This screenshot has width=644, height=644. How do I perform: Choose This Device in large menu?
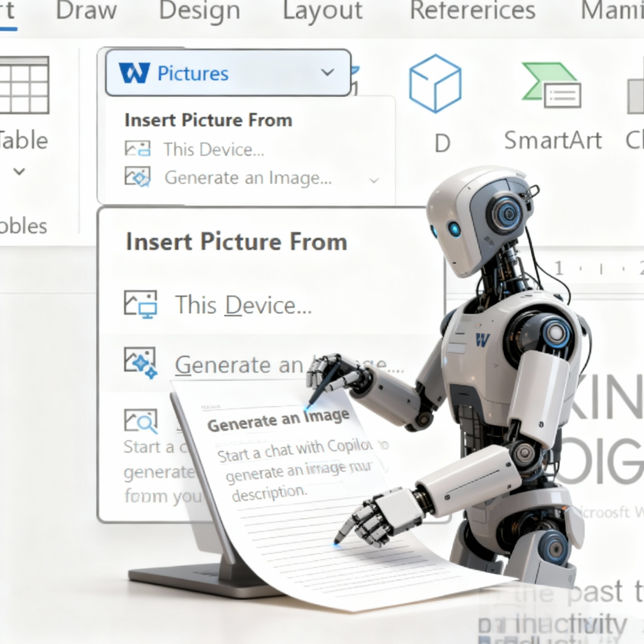point(243,305)
